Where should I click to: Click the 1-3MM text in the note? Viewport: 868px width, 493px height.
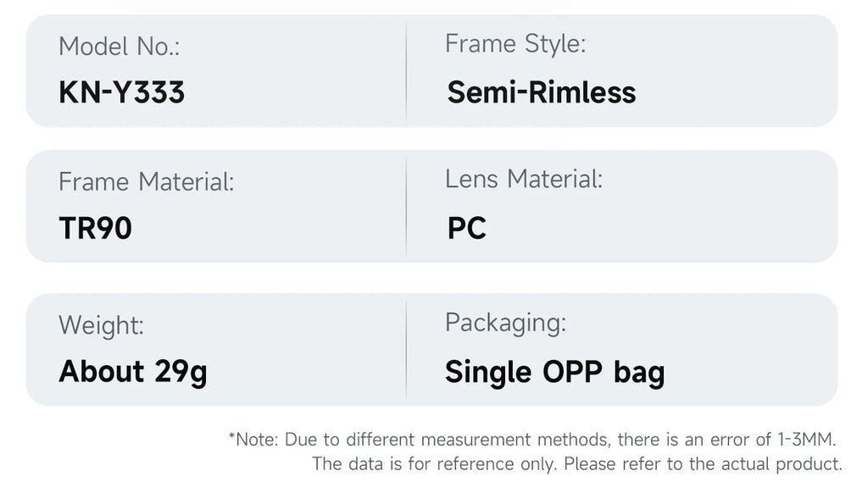[807, 440]
